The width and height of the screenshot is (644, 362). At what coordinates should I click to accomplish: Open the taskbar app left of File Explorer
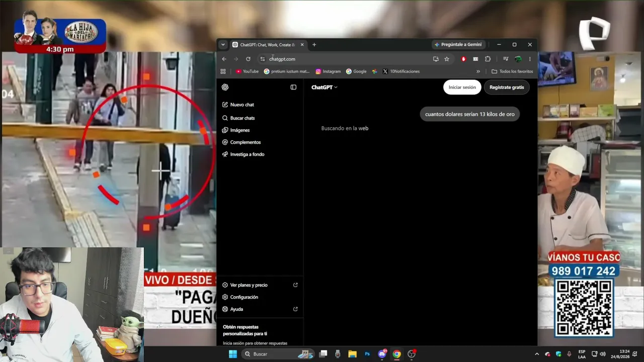(338, 354)
